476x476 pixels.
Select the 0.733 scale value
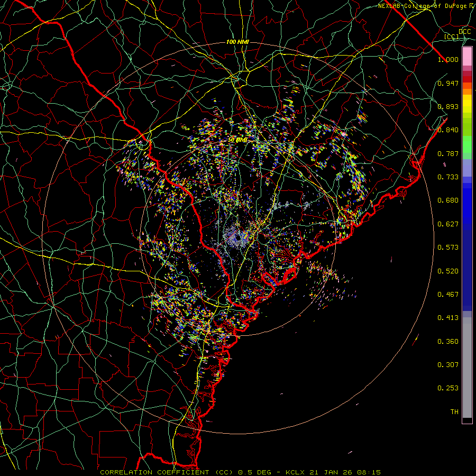click(x=448, y=177)
